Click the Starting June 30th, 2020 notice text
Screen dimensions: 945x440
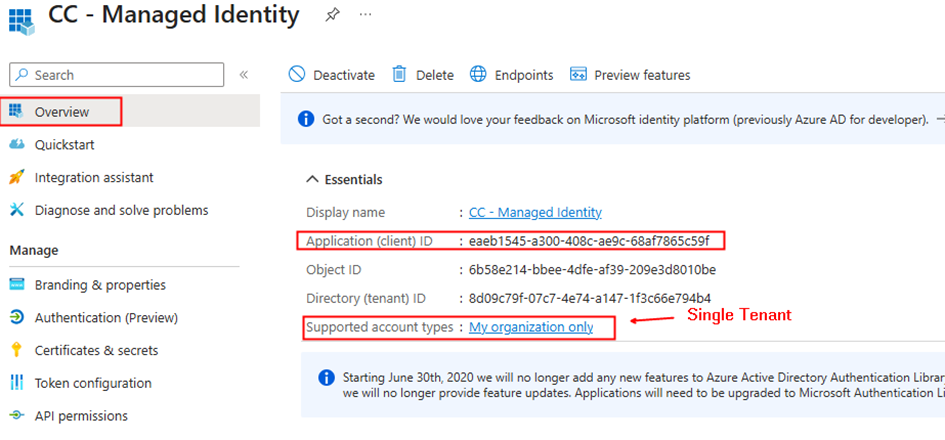[644, 385]
